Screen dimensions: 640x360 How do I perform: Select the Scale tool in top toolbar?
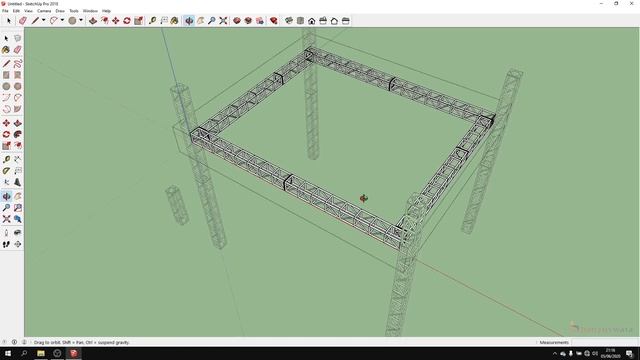(138, 20)
